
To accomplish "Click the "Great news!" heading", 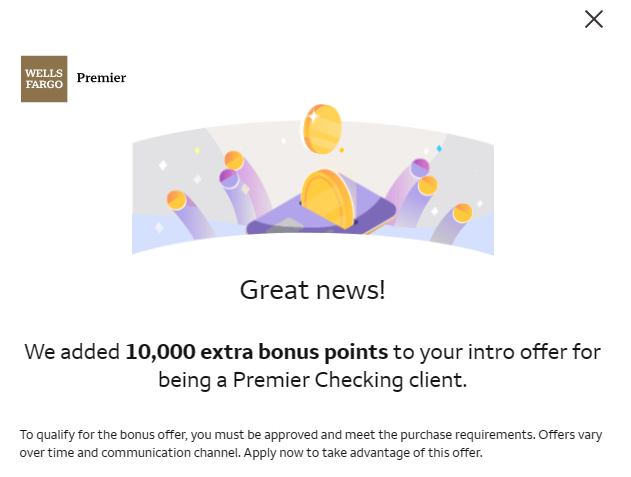I will pyautogui.click(x=312, y=291).
